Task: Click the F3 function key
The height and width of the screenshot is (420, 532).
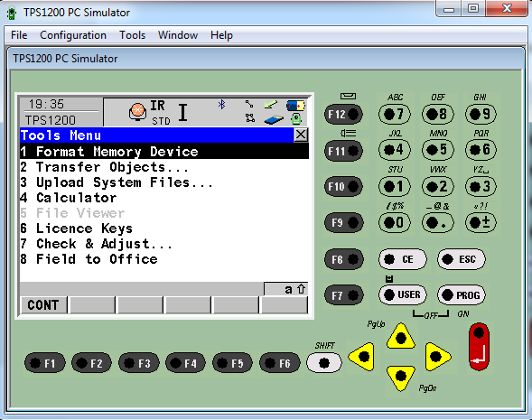Action: point(139,363)
